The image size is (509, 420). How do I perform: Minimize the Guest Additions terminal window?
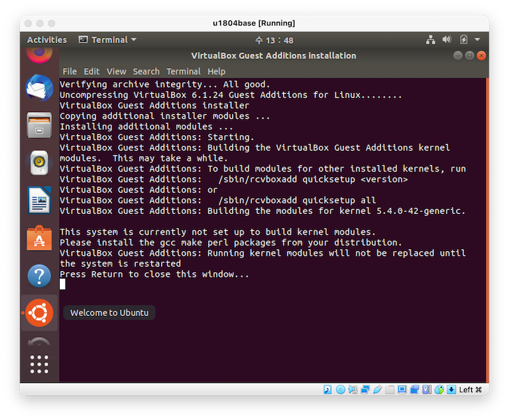pos(458,56)
